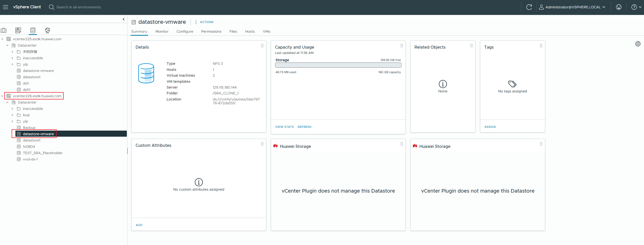Image resolution: width=644 pixels, height=245 pixels.
Task: Select vvol-ds-1 datastore in tree
Action: 30,159
